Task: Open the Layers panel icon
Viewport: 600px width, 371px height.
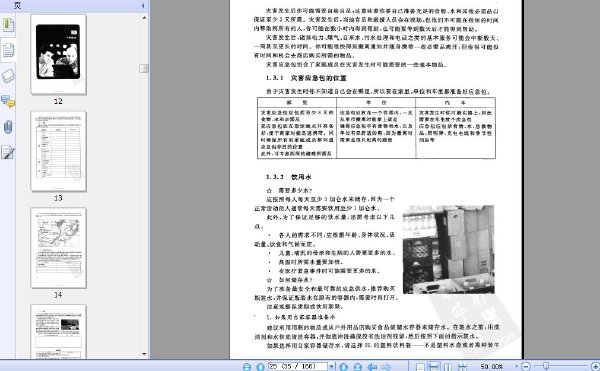Action: pyautogui.click(x=8, y=75)
